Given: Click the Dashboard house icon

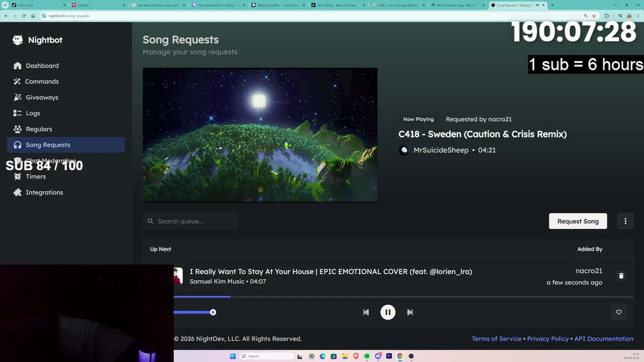Looking at the screenshot, I should point(18,66).
